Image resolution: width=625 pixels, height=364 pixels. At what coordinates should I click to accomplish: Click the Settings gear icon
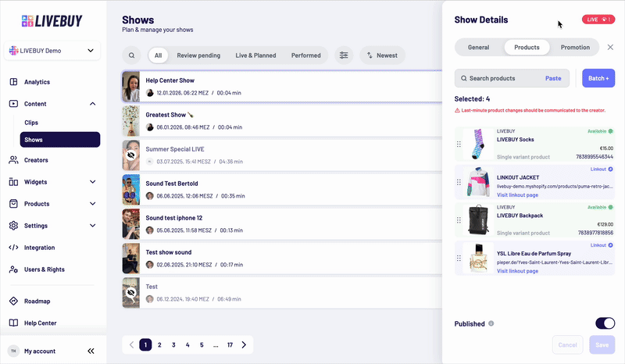[13, 226]
